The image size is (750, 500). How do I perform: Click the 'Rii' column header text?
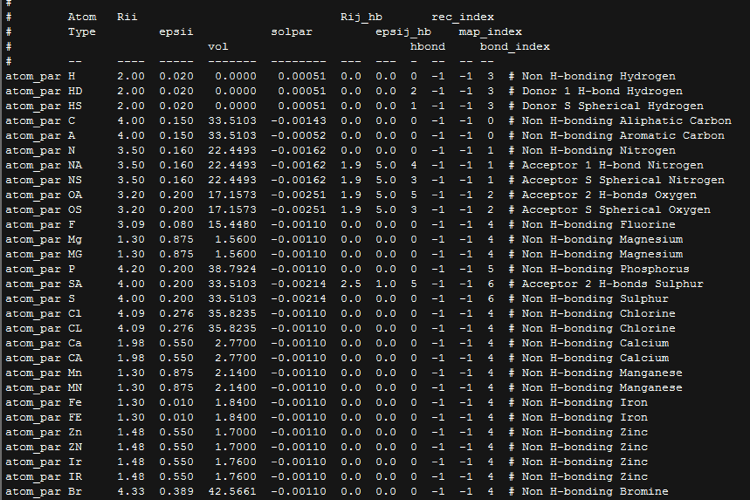[127, 17]
